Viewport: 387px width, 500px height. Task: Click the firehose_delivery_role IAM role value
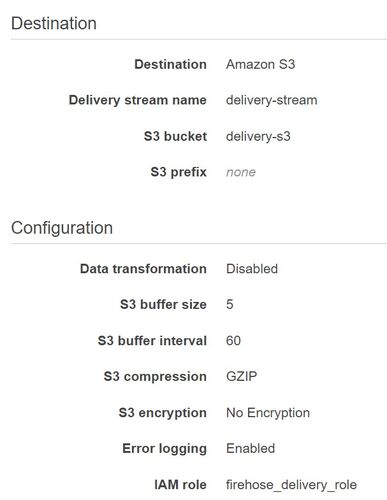pyautogui.click(x=291, y=485)
